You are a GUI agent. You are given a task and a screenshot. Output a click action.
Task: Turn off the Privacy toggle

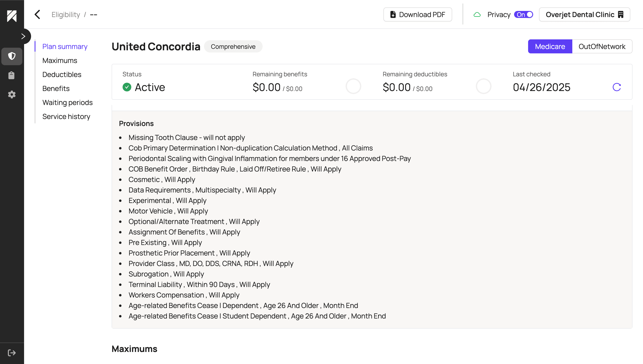pyautogui.click(x=524, y=14)
